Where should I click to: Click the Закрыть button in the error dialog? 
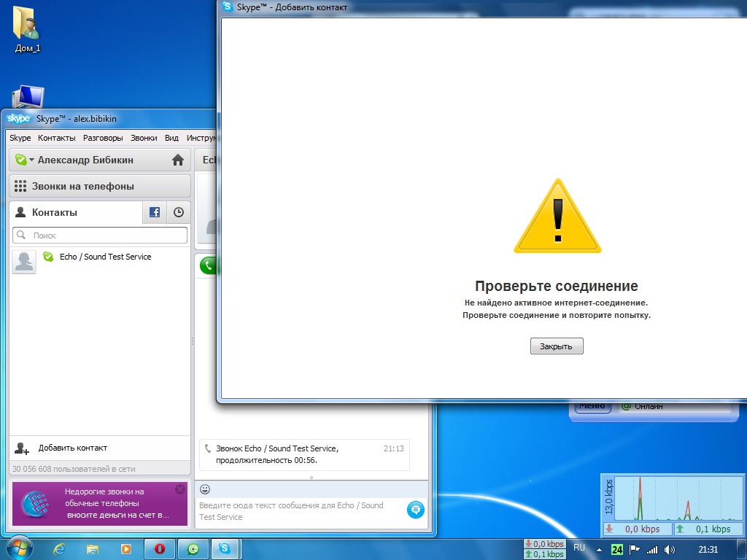[557, 346]
